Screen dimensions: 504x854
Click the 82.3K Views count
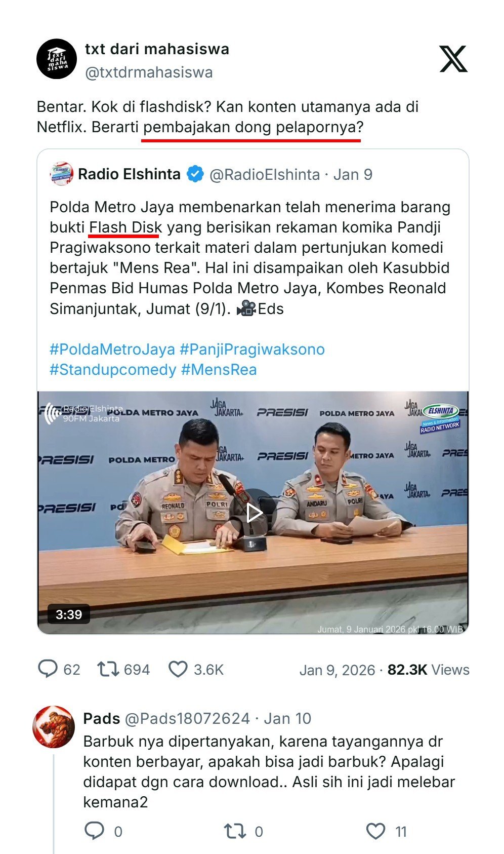pos(429,670)
